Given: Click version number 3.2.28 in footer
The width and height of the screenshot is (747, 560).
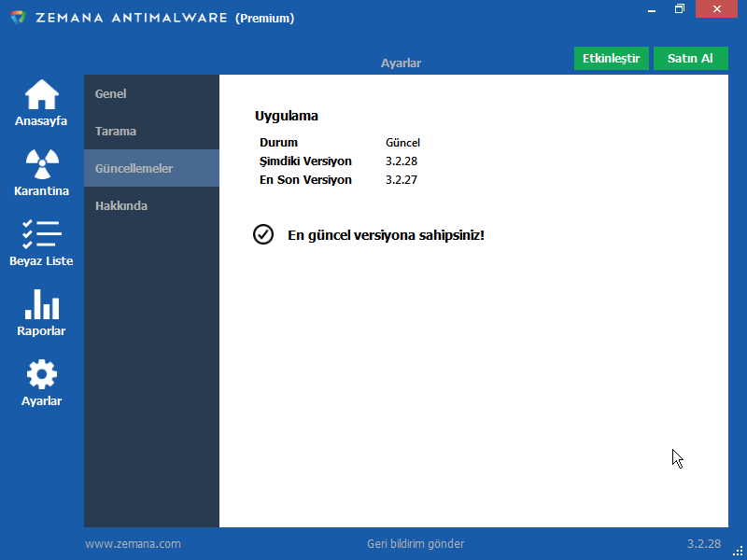Looking at the screenshot, I should (x=704, y=544).
